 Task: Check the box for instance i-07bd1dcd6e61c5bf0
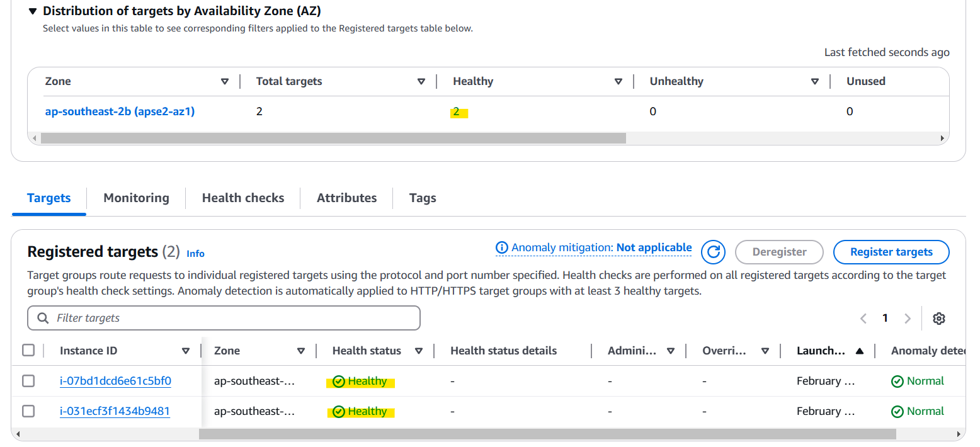pos(28,381)
